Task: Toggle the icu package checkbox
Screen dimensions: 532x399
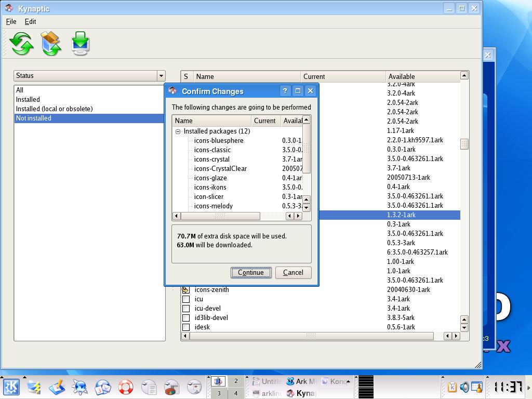Action: click(186, 299)
